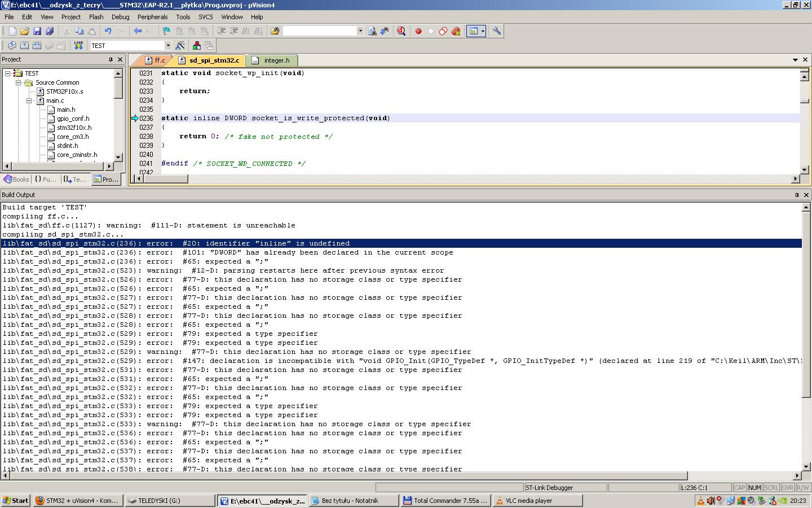The height and width of the screenshot is (508, 812).
Task: Select gpio_conf.h in project tree
Action: coord(73,119)
